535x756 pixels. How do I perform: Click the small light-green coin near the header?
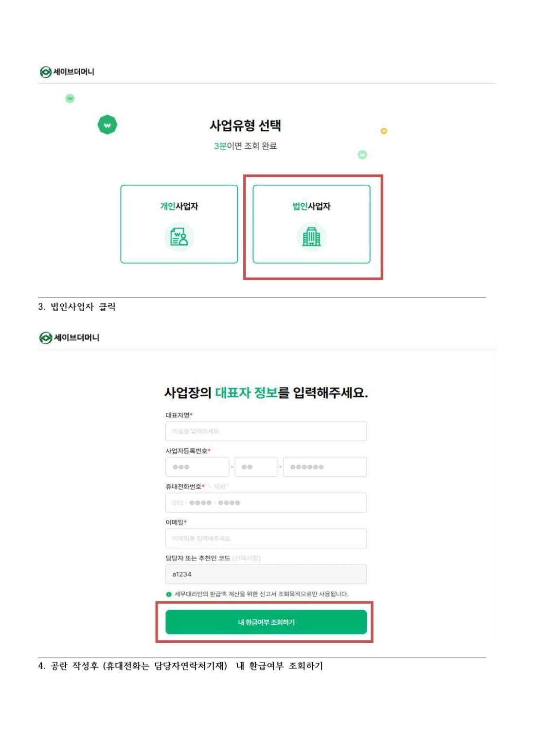[70, 98]
